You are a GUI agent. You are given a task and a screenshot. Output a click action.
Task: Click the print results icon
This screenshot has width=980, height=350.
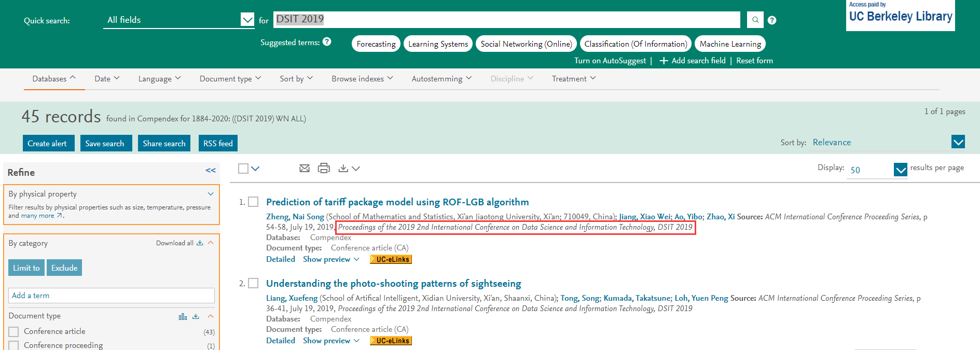[324, 168]
